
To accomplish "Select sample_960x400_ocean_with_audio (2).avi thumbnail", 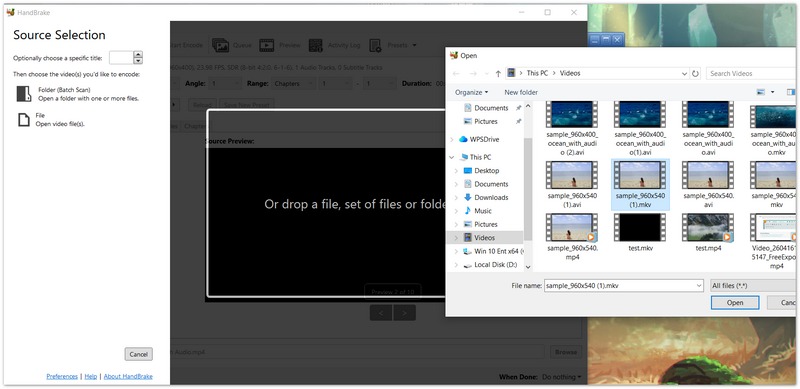I will (571, 114).
